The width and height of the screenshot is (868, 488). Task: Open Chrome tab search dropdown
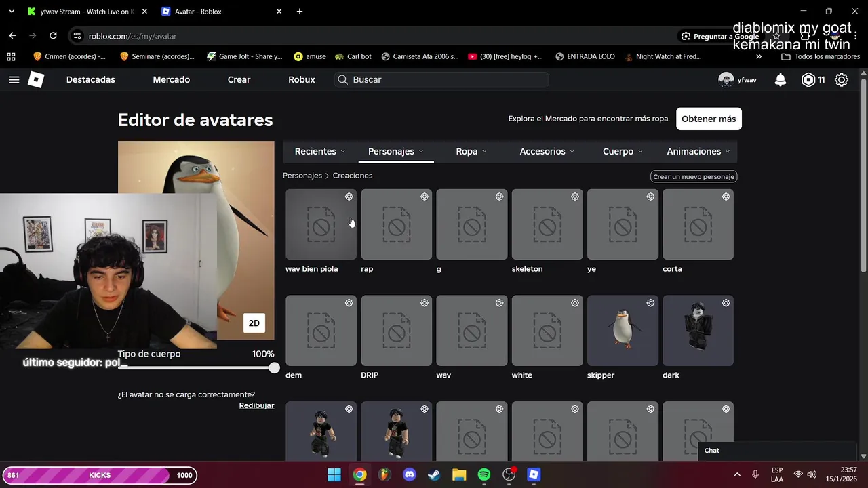tap(12, 12)
